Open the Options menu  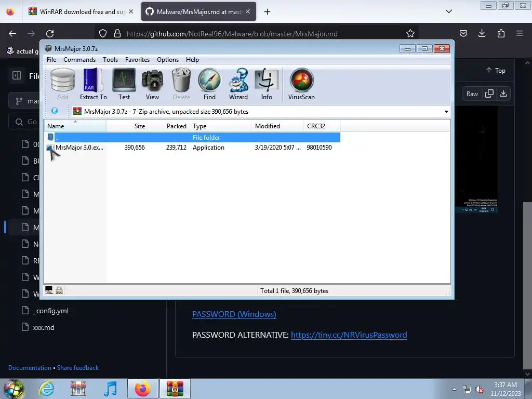(168, 60)
